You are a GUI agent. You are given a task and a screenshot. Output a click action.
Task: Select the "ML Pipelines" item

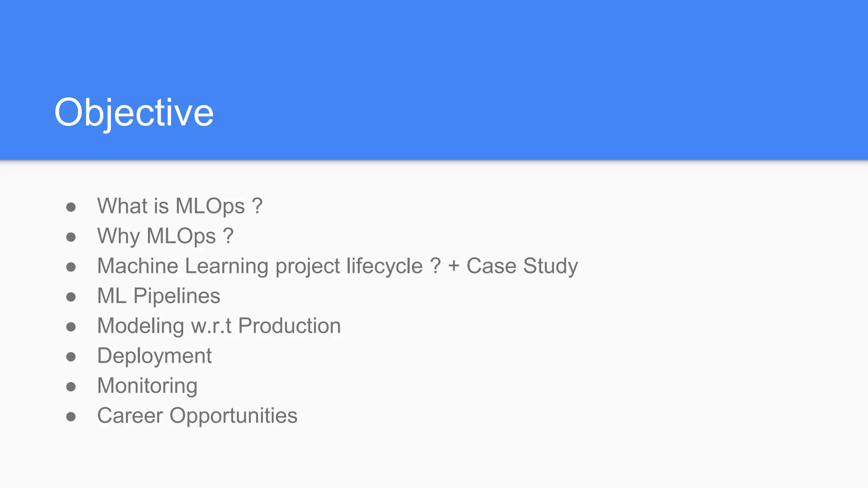click(x=159, y=296)
